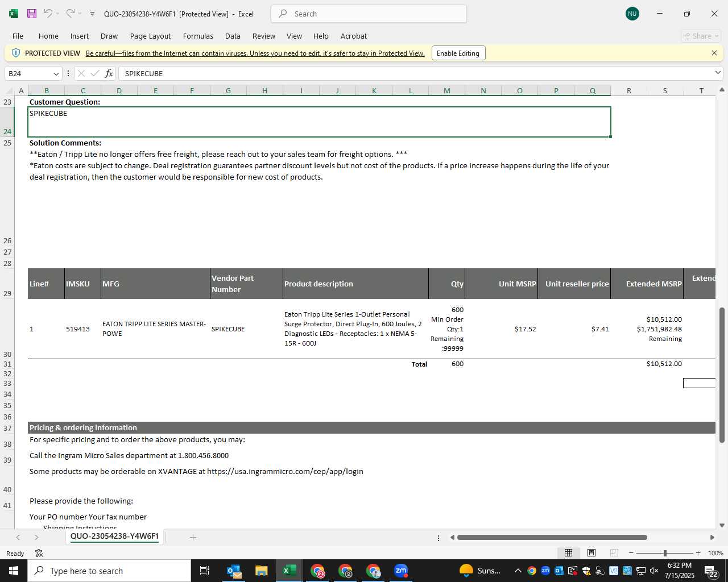This screenshot has height=582, width=728.
Task: Switch to Normal view in status bar
Action: pyautogui.click(x=568, y=552)
